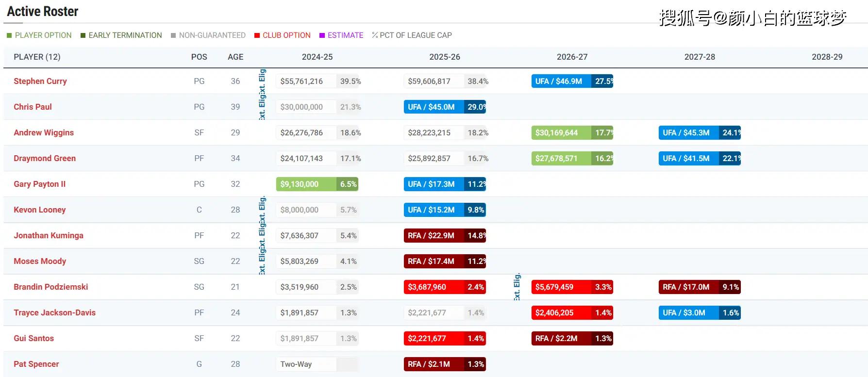The image size is (868, 377).
Task: Select the 2024-25 column header
Action: [317, 57]
